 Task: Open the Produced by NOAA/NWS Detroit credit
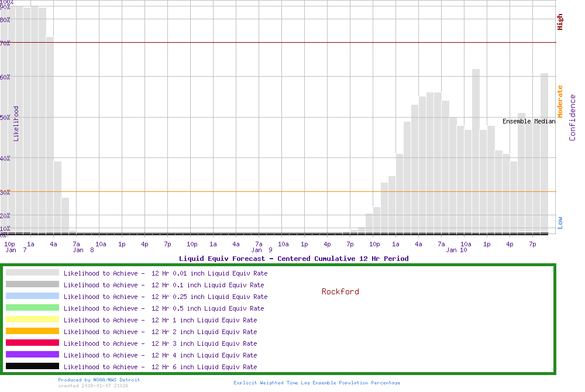(99, 380)
